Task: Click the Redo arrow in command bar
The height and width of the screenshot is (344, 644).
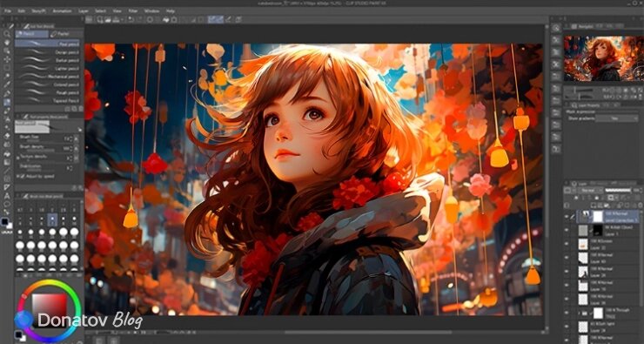Action: (x=139, y=19)
